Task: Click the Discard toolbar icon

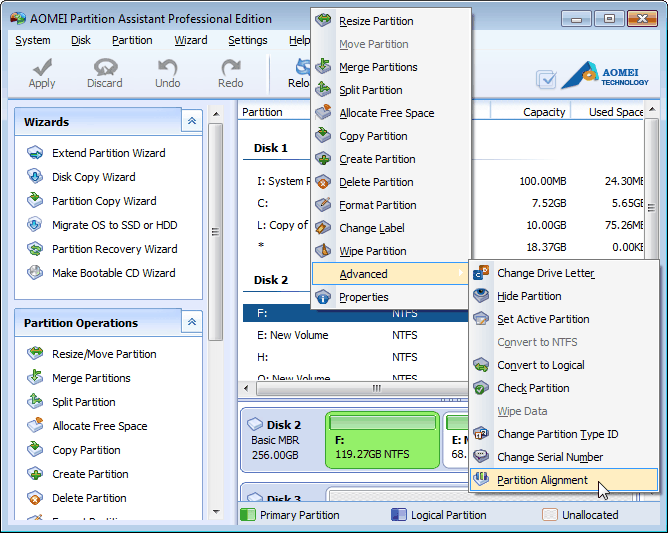Action: [105, 67]
